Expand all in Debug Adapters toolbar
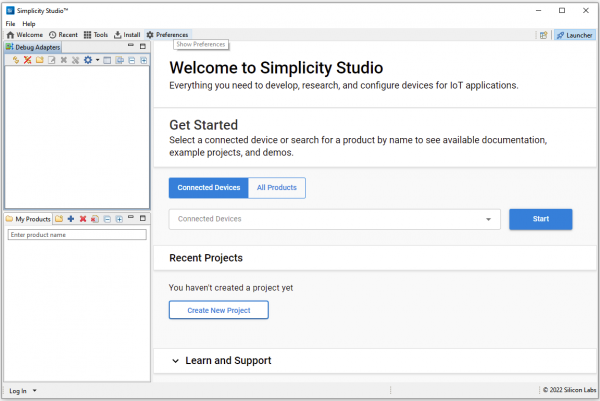Image resolution: width=600 pixels, height=401 pixels. click(x=143, y=60)
